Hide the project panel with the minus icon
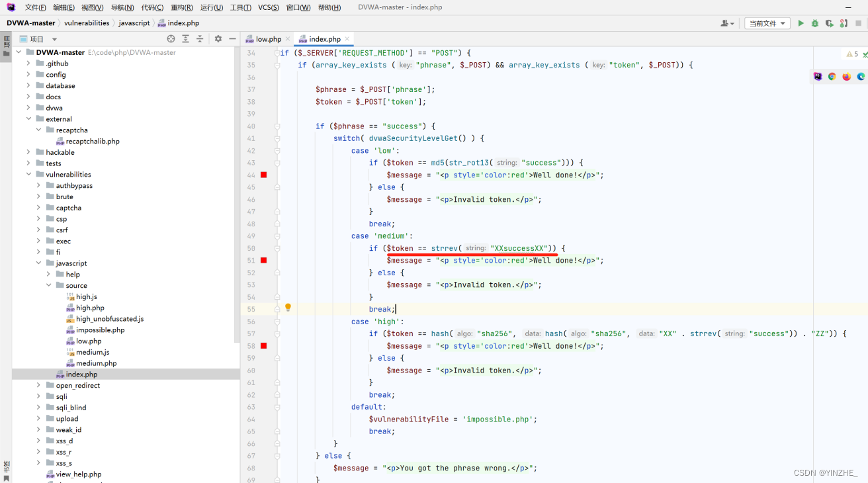The width and height of the screenshot is (868, 483). (x=232, y=39)
